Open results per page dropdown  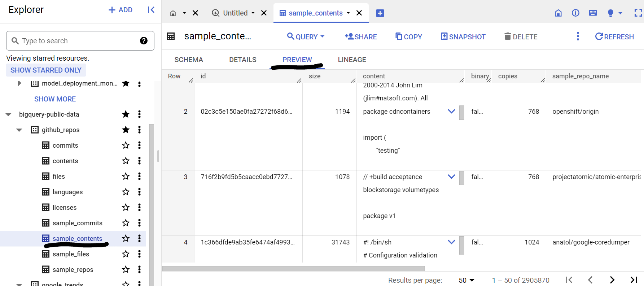pos(466,280)
